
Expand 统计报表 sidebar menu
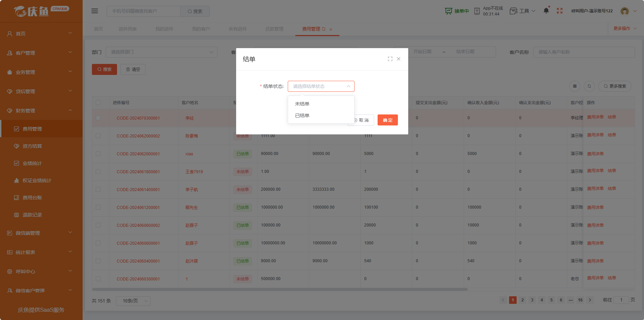pos(41,252)
